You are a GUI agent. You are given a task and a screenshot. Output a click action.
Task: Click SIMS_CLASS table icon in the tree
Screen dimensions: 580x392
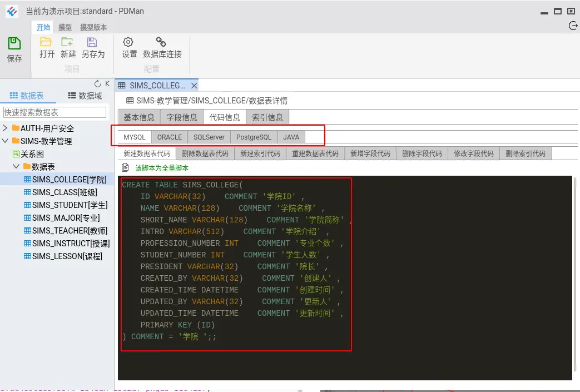click(x=27, y=192)
